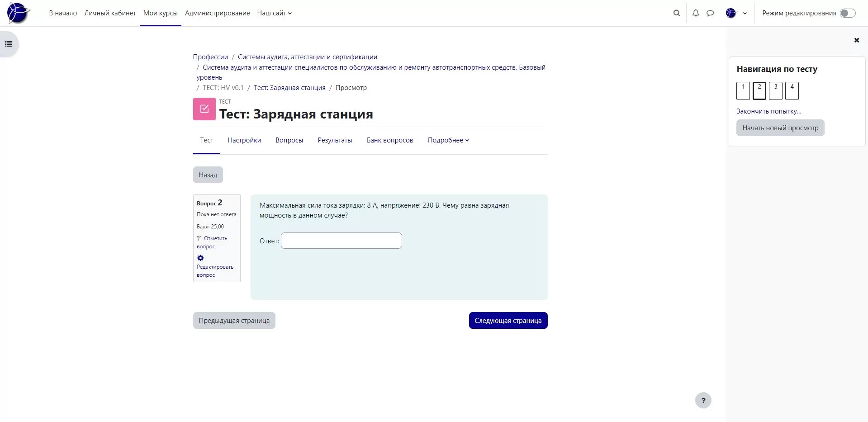This screenshot has width=868, height=422.
Task: Focus the 'Ответ' answer input field
Action: pos(342,241)
